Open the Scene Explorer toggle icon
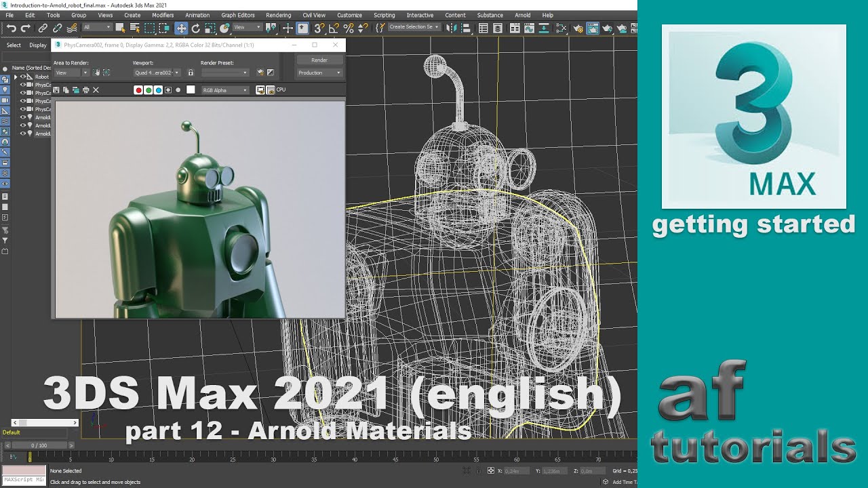868x488 pixels. (483, 28)
